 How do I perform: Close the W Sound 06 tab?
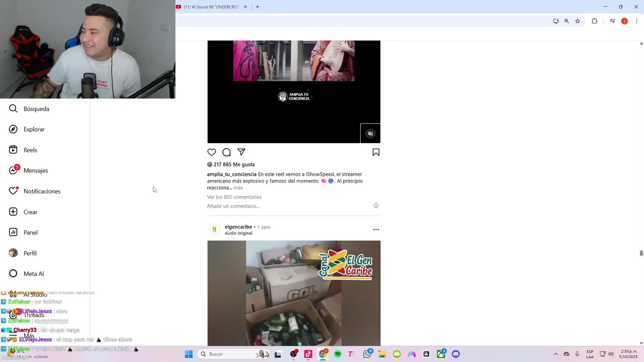tap(246, 7)
